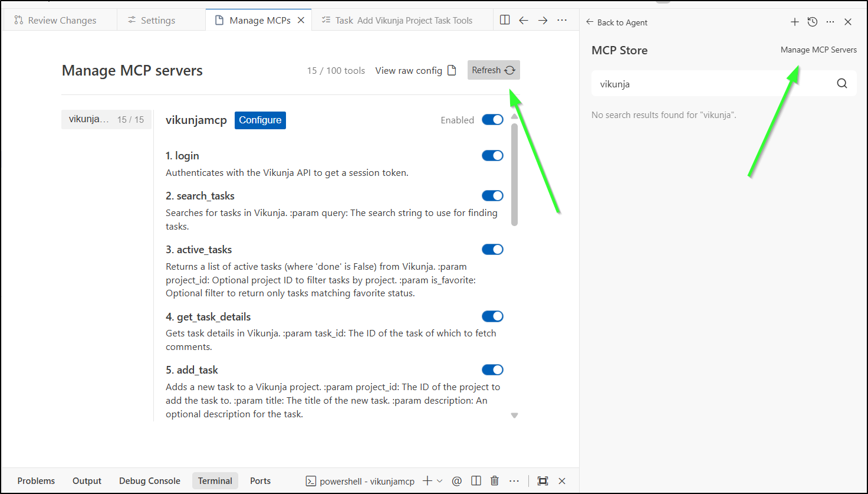Image resolution: width=868 pixels, height=494 pixels.
Task: Turn off the search_tasks tool switch
Action: point(492,196)
